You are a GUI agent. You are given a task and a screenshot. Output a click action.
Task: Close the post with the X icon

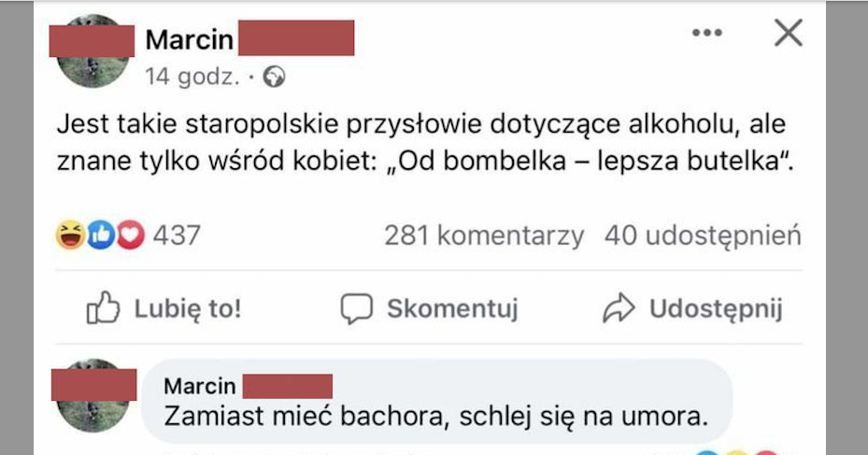[x=789, y=34]
